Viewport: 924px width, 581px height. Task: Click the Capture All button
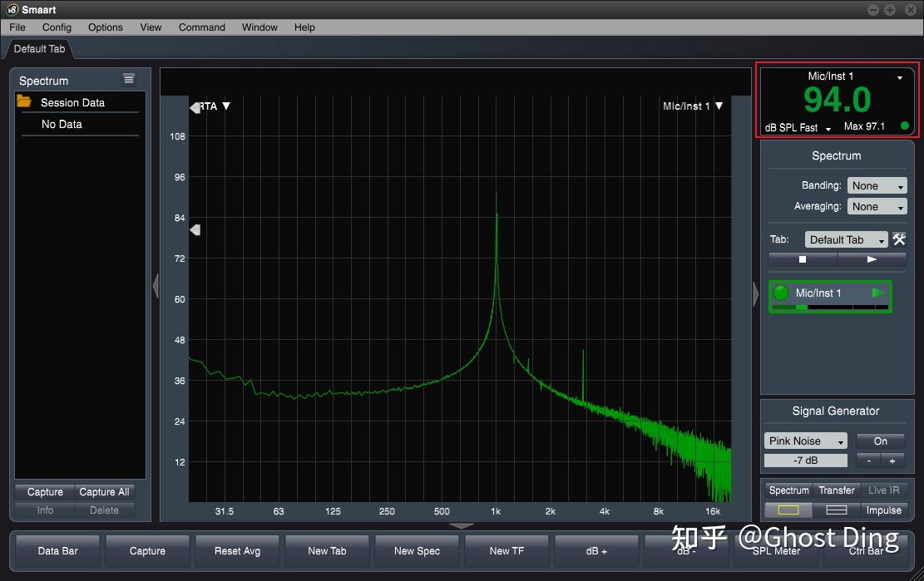coord(103,491)
